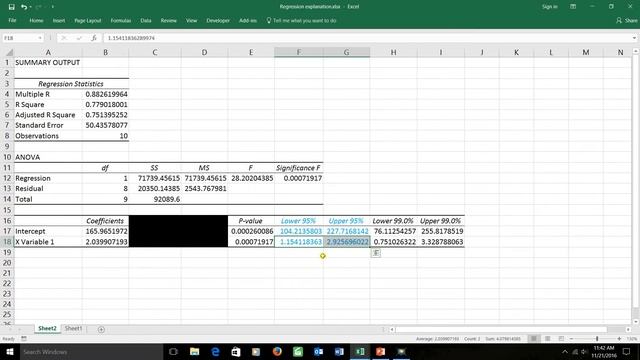Save the workbook with the floppy icon

click(x=11, y=7)
